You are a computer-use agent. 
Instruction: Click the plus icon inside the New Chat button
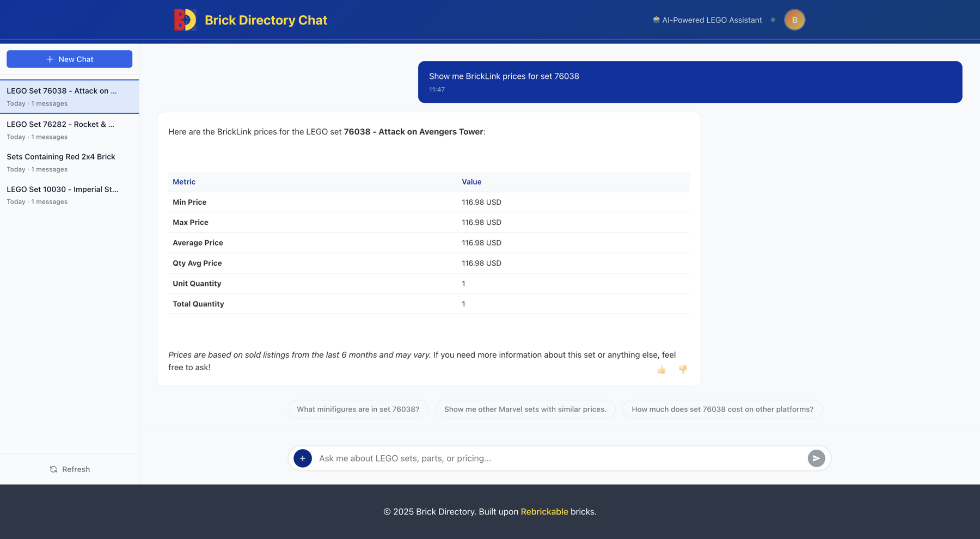pos(50,59)
